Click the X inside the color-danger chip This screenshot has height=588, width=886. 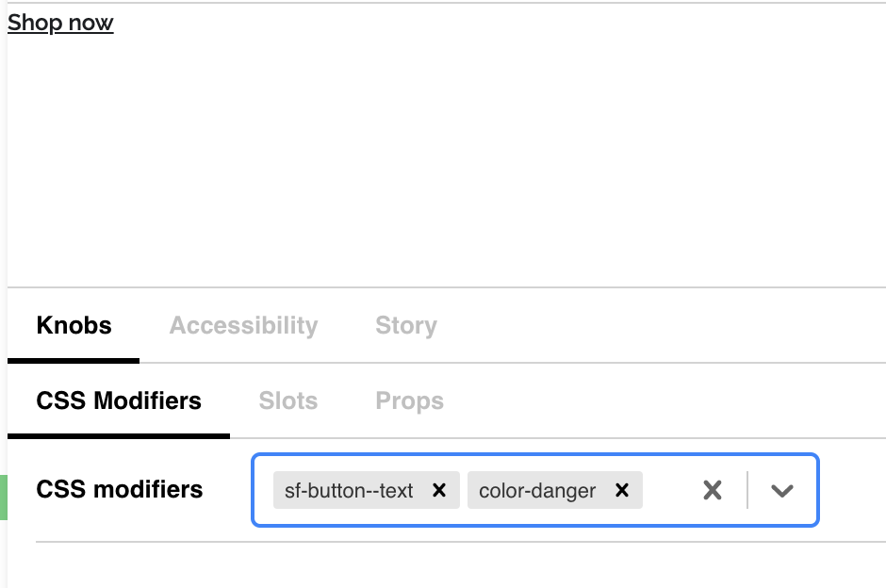[621, 490]
